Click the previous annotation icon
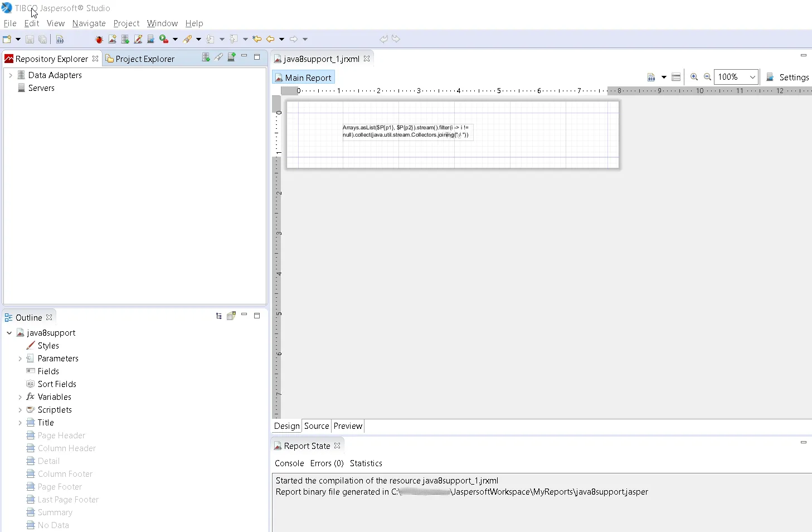812x532 pixels. click(234, 39)
